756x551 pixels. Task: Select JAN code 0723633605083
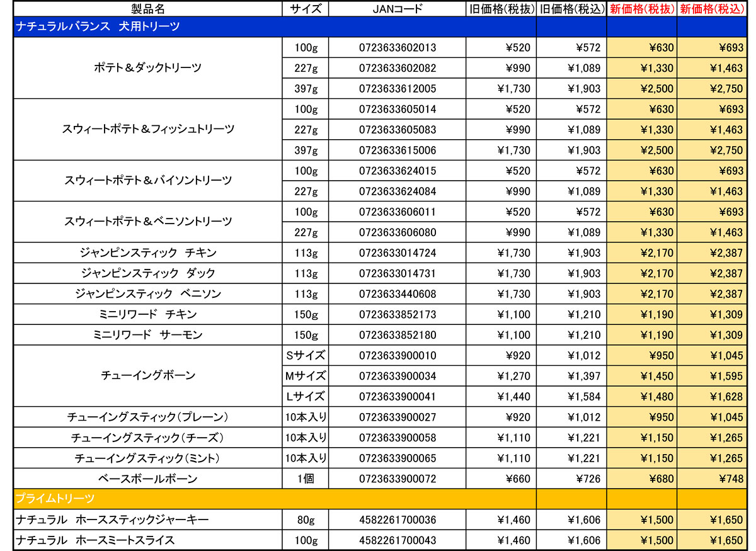tap(398, 130)
